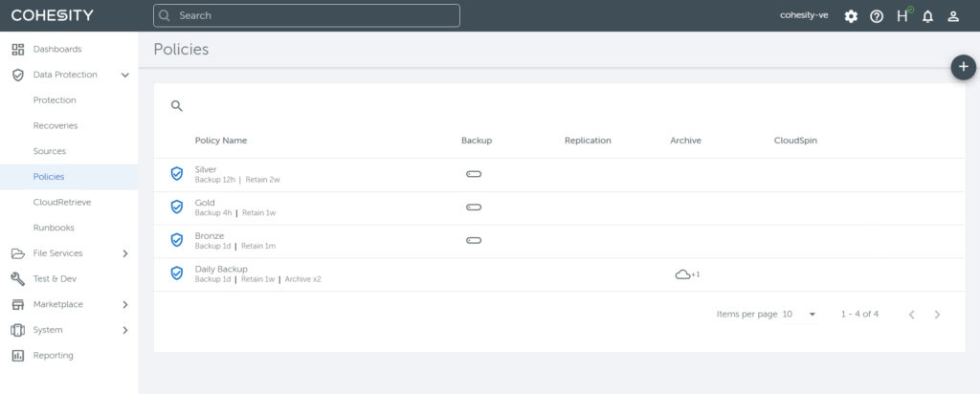Image resolution: width=980 pixels, height=394 pixels.
Task: Click the policies table search icon
Action: tap(177, 106)
